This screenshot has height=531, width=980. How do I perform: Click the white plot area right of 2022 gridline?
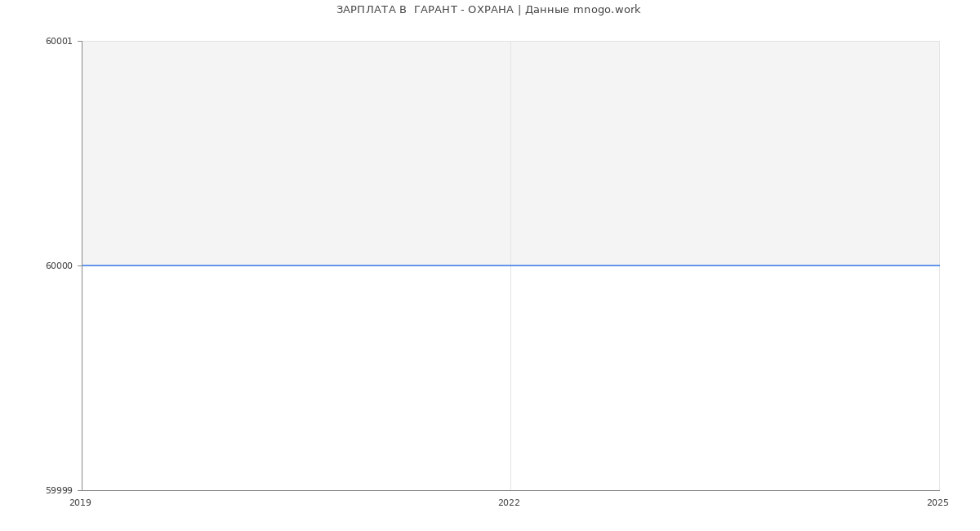[725, 377]
